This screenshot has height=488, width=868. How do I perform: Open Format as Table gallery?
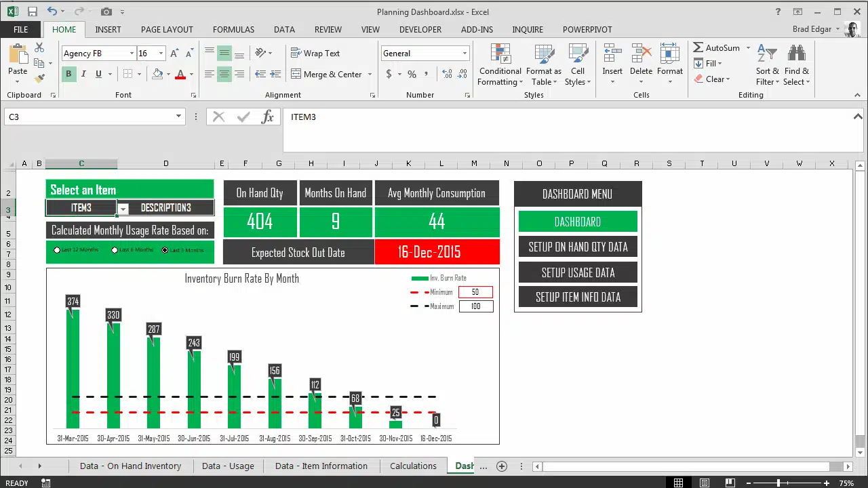(544, 65)
